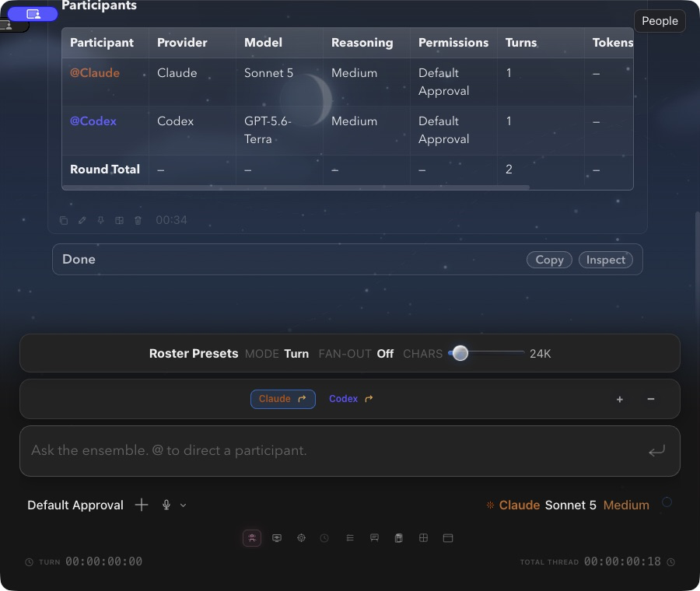700x591 pixels.
Task: Open Roster Presets
Action: tap(194, 354)
